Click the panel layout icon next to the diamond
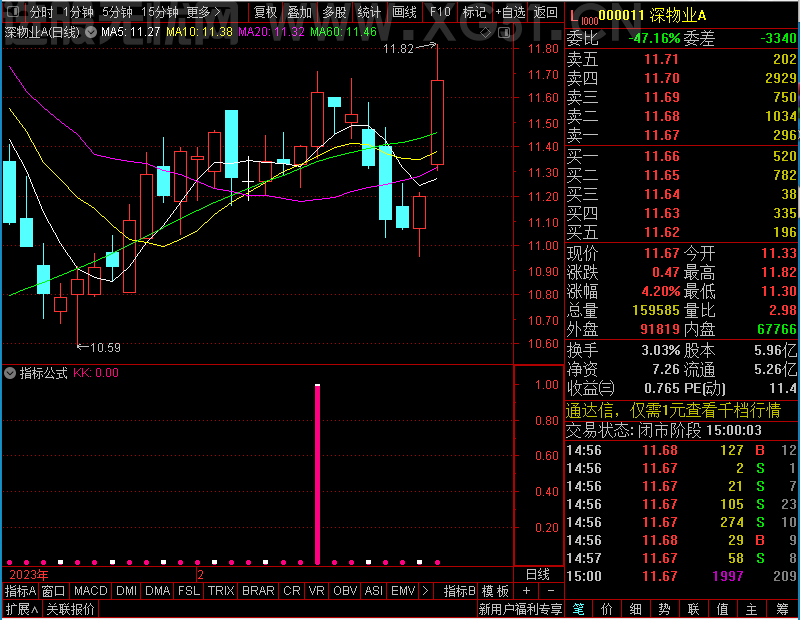Screen dimensions: 800x620 tap(504, 33)
